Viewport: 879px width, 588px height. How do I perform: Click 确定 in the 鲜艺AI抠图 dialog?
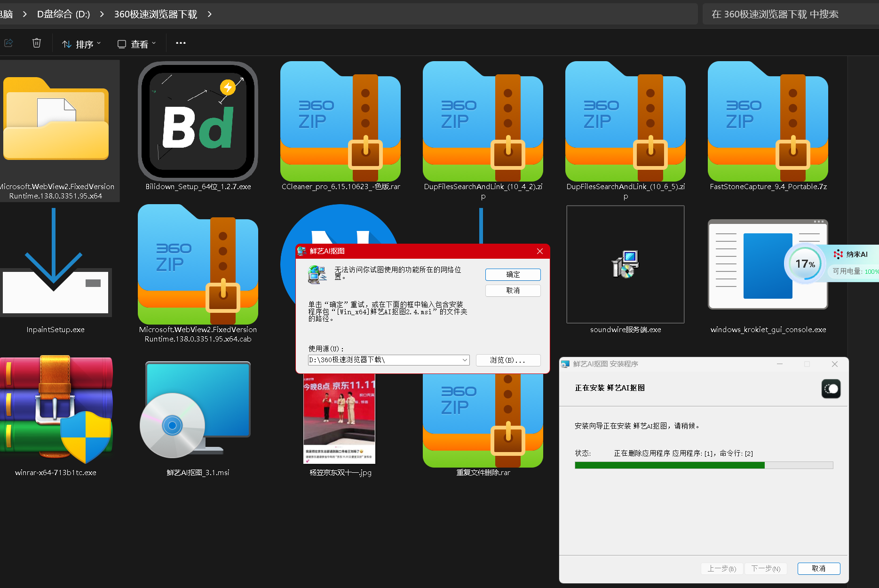[513, 275]
